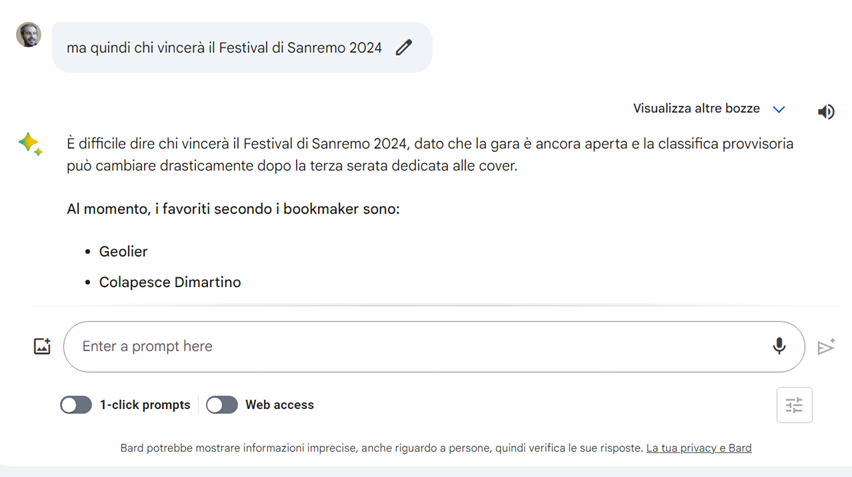Open the tune settings sliders icon
852x477 pixels.
(x=794, y=405)
